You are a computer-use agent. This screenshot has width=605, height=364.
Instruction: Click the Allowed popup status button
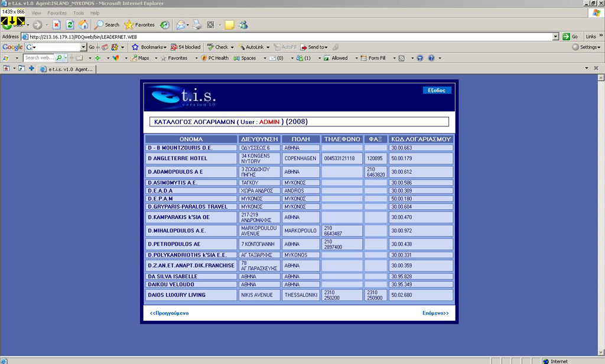pyautogui.click(x=336, y=58)
